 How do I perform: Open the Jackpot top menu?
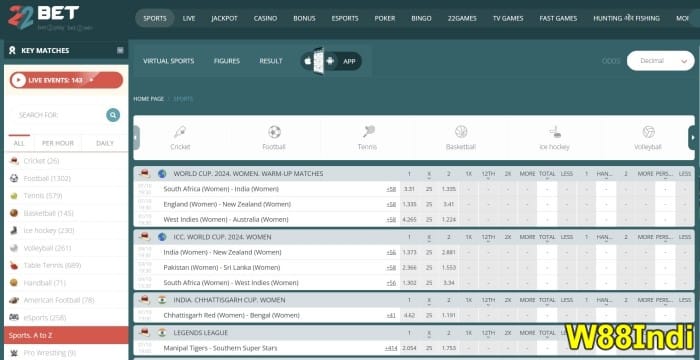225,18
